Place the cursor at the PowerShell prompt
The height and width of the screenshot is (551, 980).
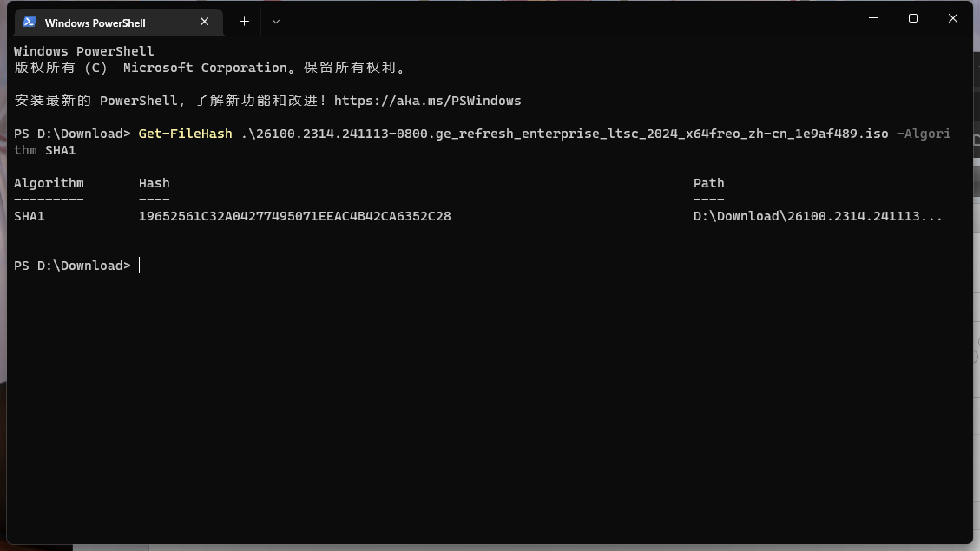[139, 265]
